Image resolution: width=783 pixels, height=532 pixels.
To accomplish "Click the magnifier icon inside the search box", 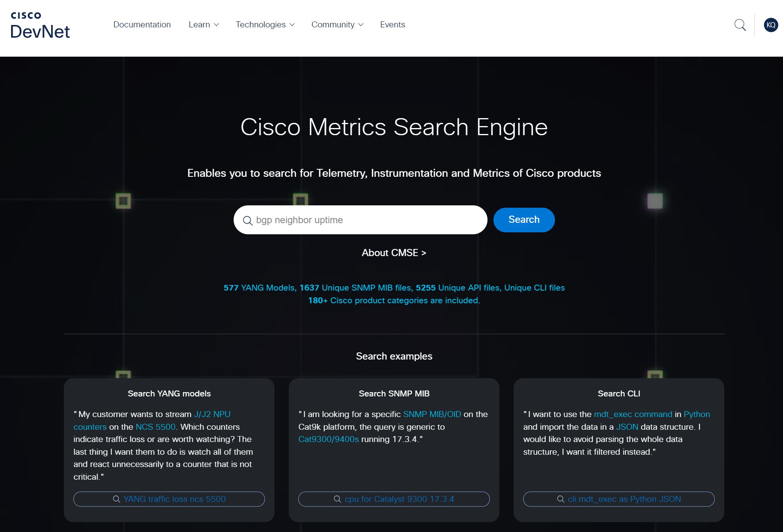I will (x=248, y=220).
